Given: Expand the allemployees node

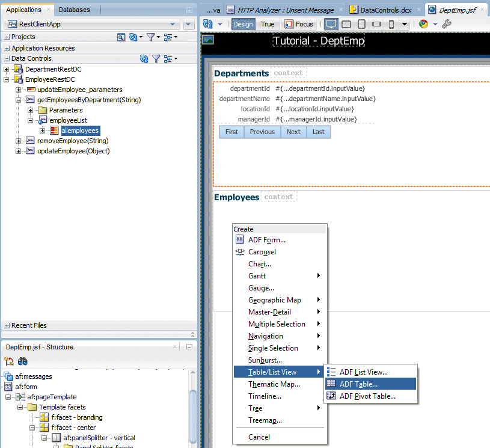Looking at the screenshot, I should click(x=43, y=130).
